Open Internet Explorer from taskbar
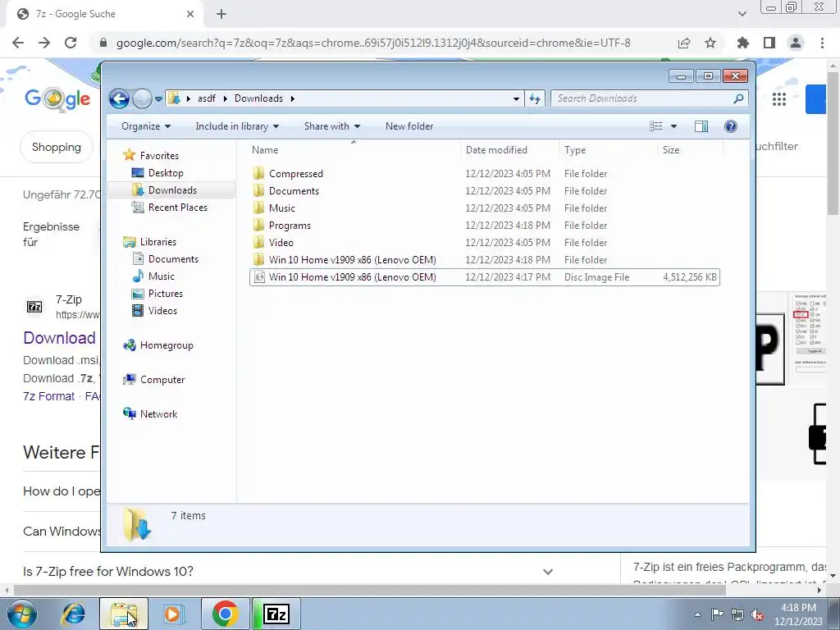Image resolution: width=840 pixels, height=630 pixels. tap(73, 614)
